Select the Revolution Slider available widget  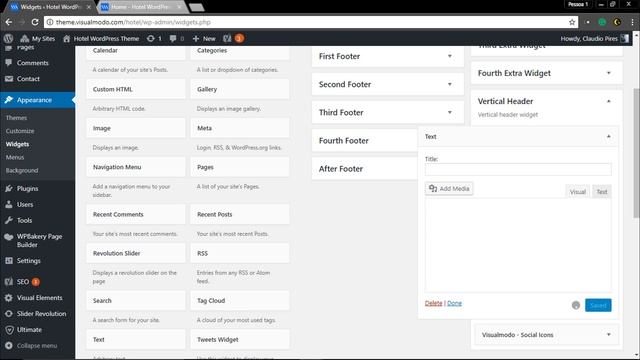tap(136, 253)
